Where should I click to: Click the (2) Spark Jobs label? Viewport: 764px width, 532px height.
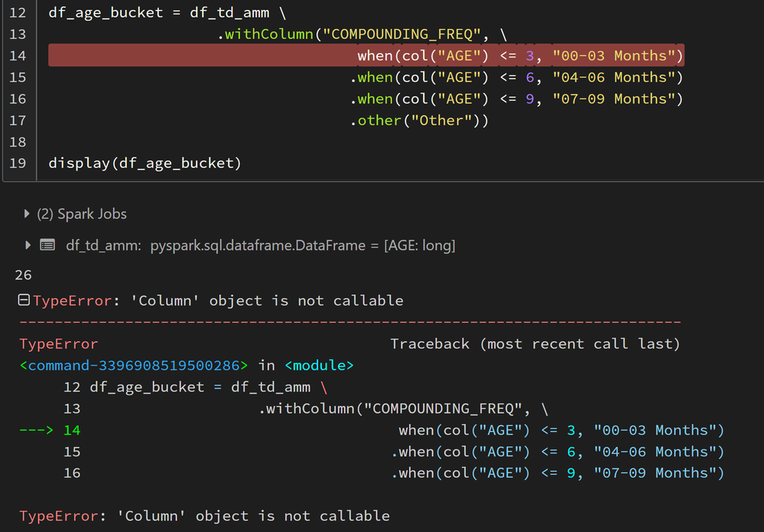coord(82,214)
